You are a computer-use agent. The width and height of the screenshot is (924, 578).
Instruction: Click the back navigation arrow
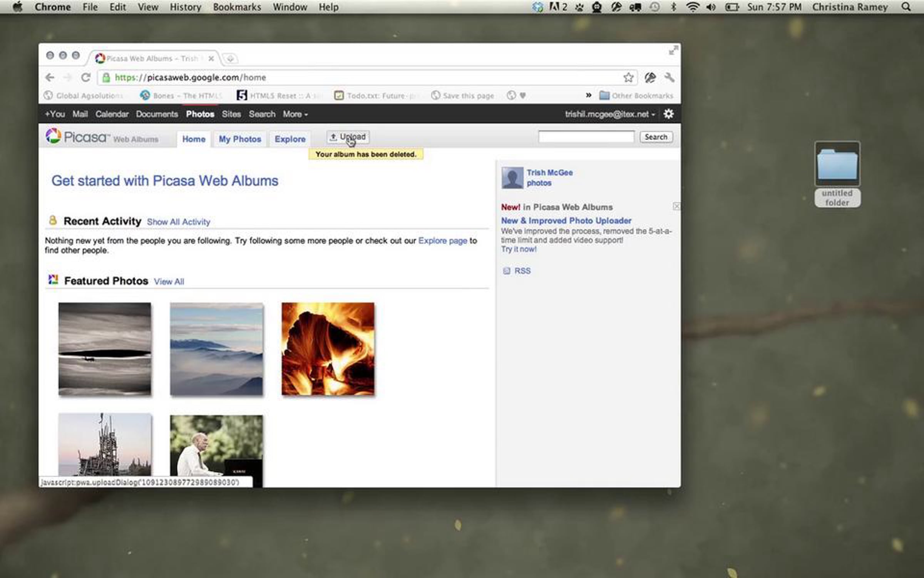click(50, 77)
